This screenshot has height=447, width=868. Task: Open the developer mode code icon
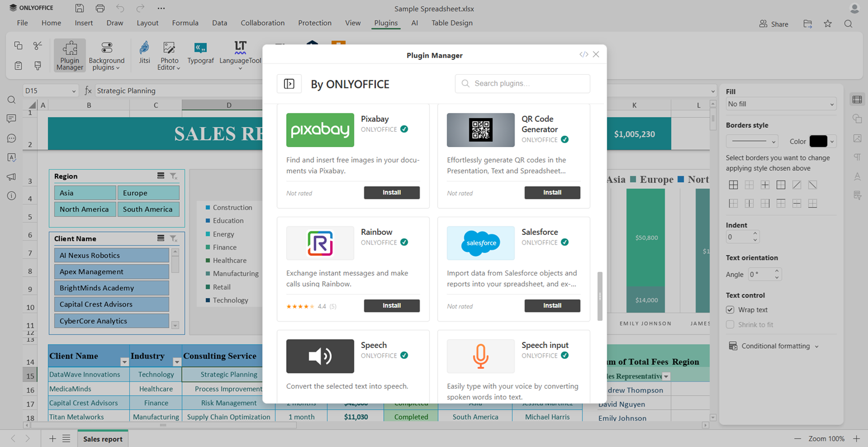(584, 54)
